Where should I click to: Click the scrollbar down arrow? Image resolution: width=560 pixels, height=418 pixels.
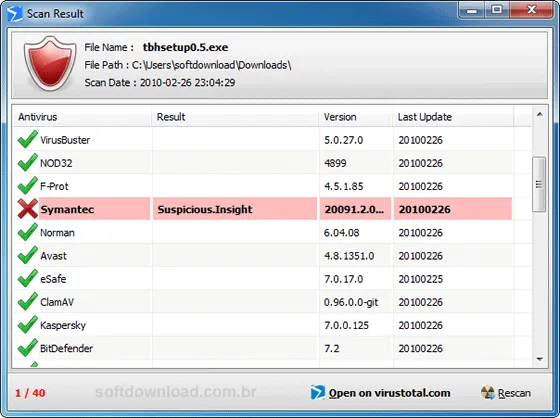(x=540, y=359)
